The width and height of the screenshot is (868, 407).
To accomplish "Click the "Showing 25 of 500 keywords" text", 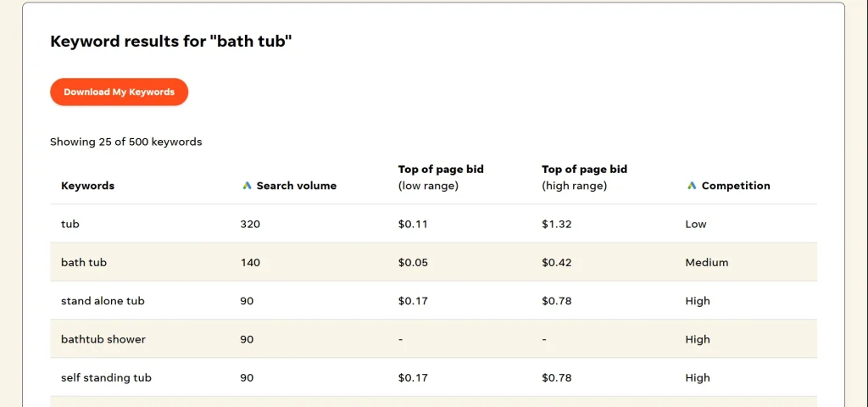I will coord(125,142).
